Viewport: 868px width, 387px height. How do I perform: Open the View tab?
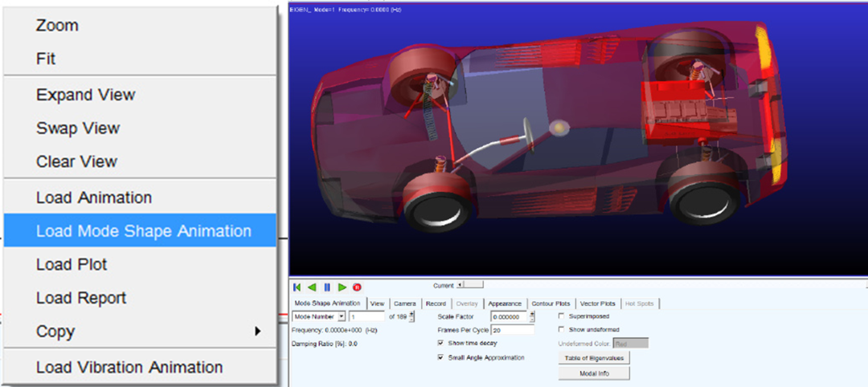[x=378, y=303]
